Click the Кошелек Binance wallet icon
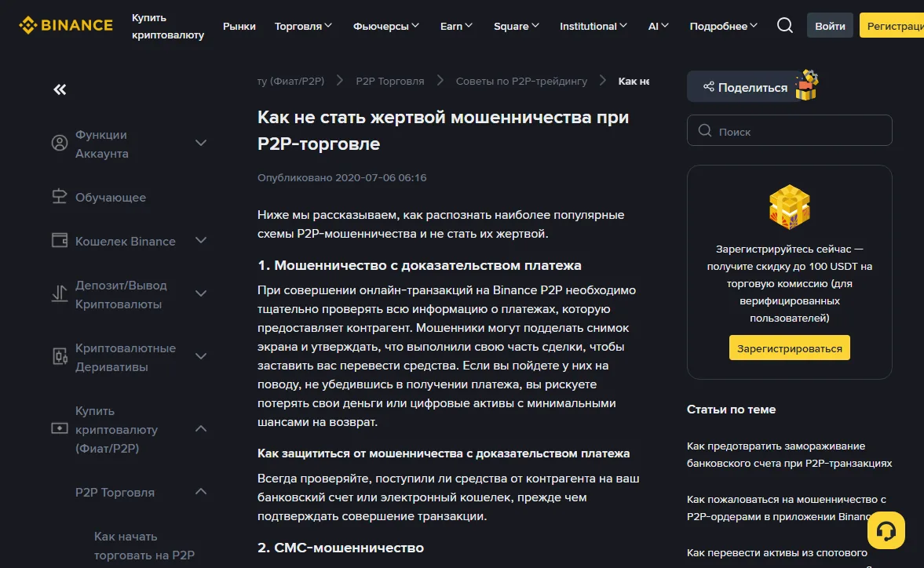This screenshot has height=568, width=924. click(60, 240)
